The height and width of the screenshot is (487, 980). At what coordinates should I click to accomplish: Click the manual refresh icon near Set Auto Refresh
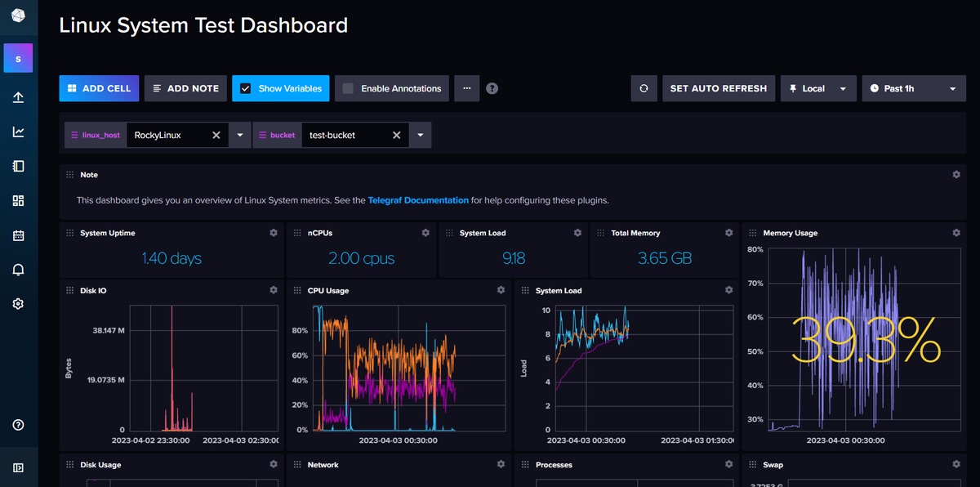pos(644,88)
